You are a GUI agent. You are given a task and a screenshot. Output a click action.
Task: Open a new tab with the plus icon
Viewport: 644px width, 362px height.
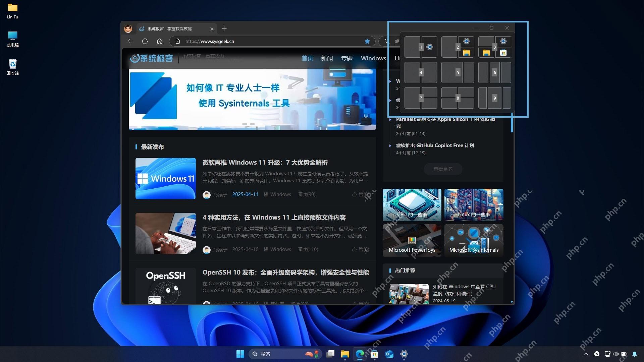224,29
